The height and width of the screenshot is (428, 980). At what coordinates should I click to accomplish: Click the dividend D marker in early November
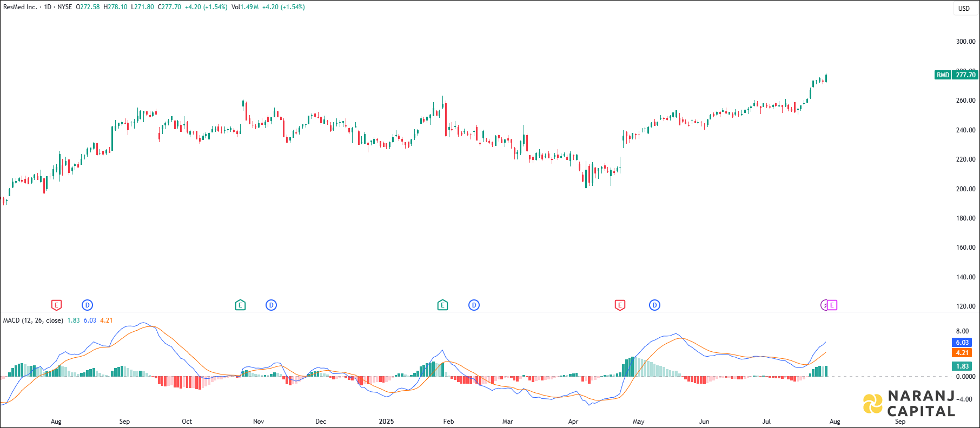[x=271, y=305]
